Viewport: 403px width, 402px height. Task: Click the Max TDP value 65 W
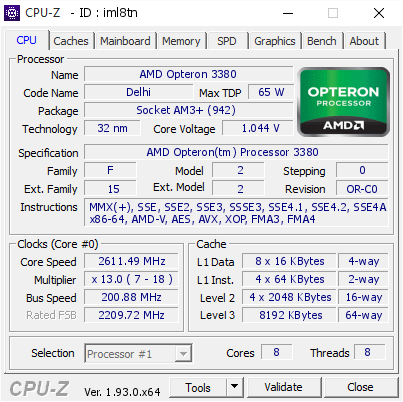tap(271, 92)
